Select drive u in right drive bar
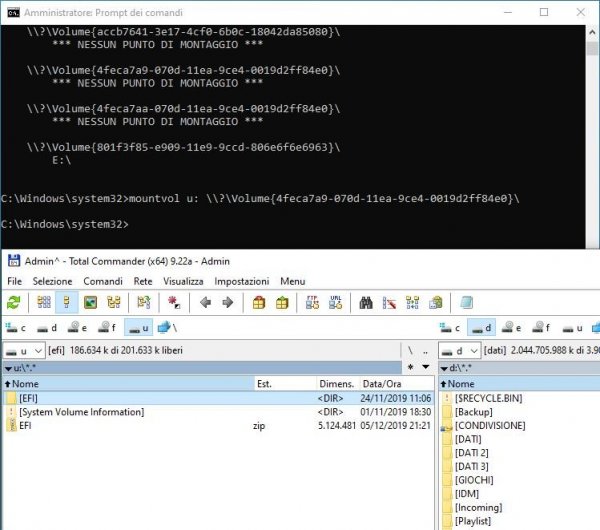 coord(573,328)
